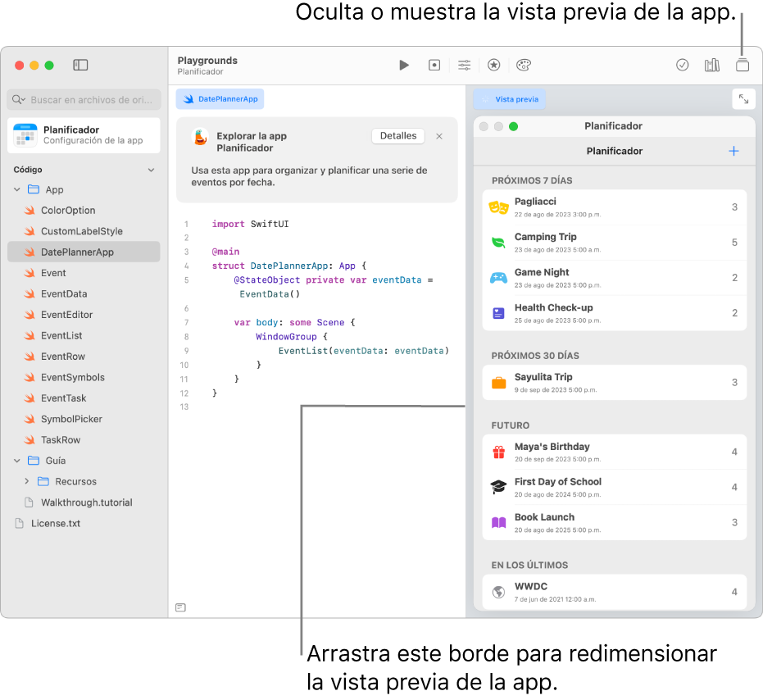This screenshot has height=700, width=763.
Task: Switch to the DatePlannerApp editor tab
Action: point(220,99)
